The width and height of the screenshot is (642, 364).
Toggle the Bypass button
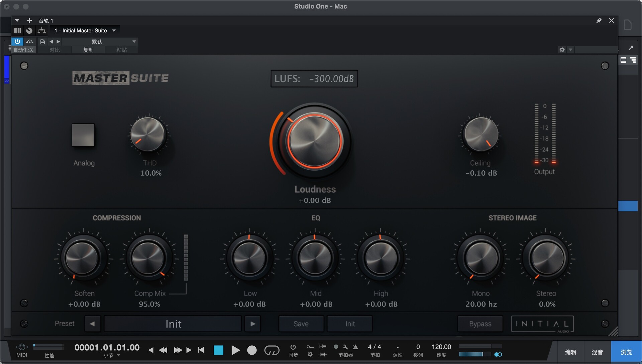pyautogui.click(x=480, y=324)
